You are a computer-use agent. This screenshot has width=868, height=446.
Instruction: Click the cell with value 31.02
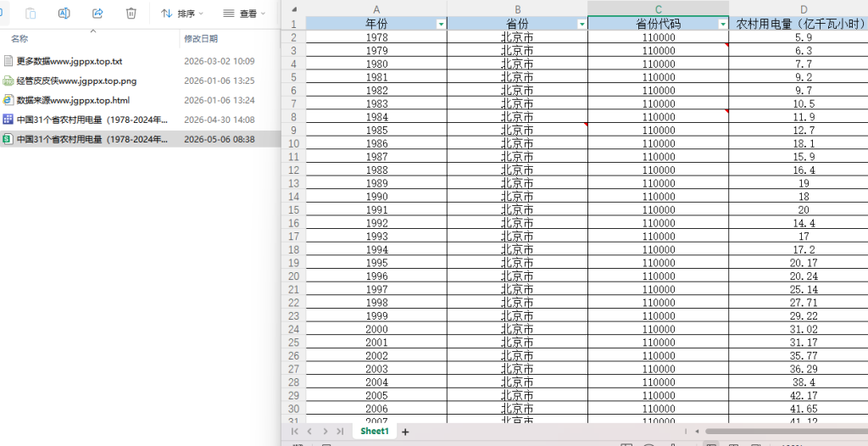[798, 329]
